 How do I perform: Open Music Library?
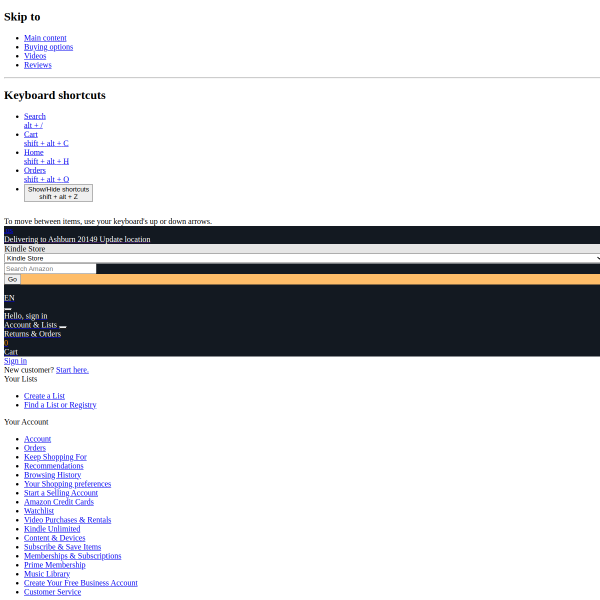(x=47, y=574)
